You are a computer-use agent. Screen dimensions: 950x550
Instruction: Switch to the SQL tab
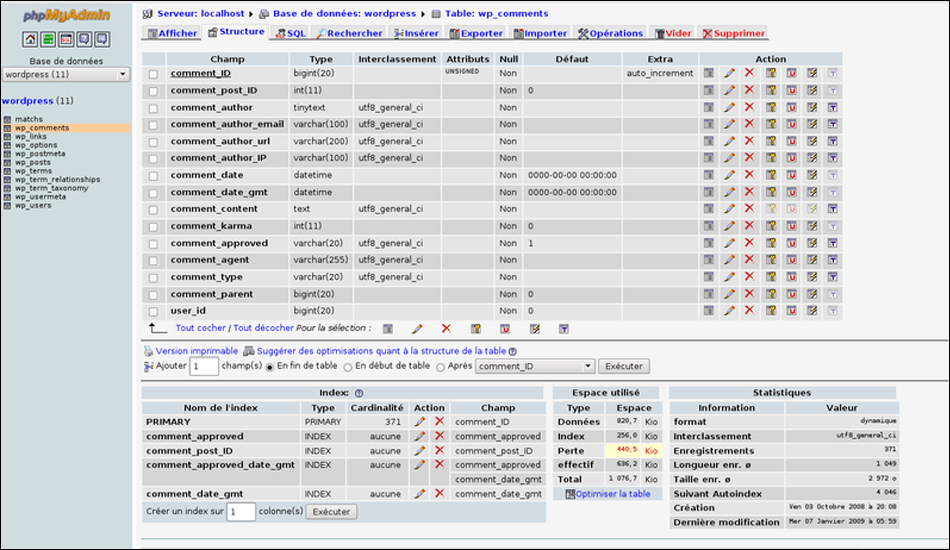pos(291,33)
